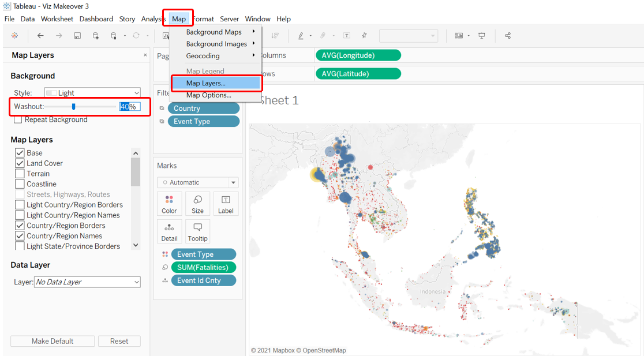Enable the Terrain map layer checkbox
This screenshot has height=356, width=644.
click(x=20, y=174)
